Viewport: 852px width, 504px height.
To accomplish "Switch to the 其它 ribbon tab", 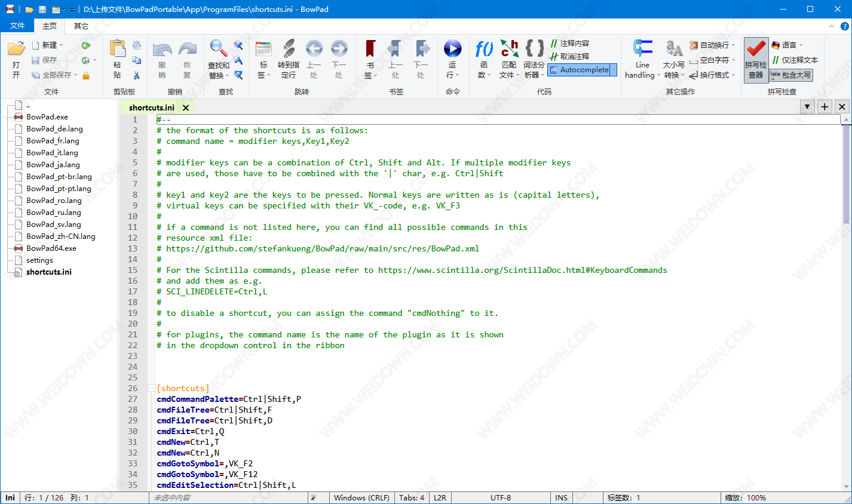I will pyautogui.click(x=81, y=26).
